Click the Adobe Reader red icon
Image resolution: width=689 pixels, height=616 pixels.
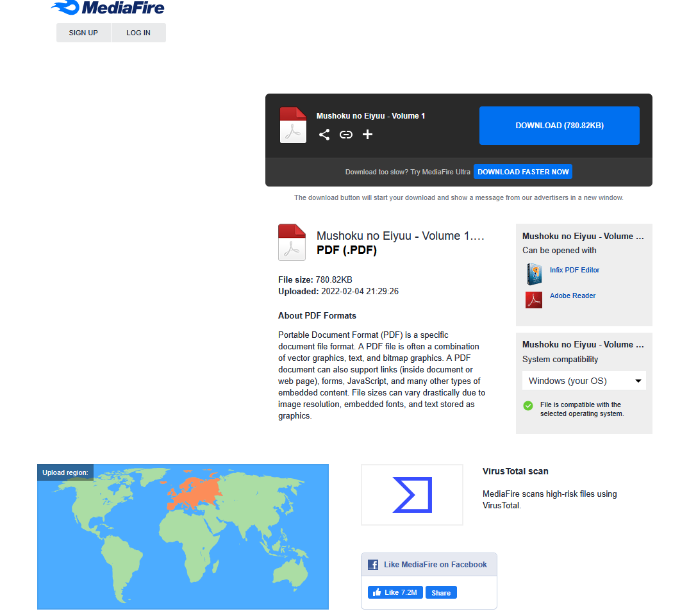tap(534, 300)
